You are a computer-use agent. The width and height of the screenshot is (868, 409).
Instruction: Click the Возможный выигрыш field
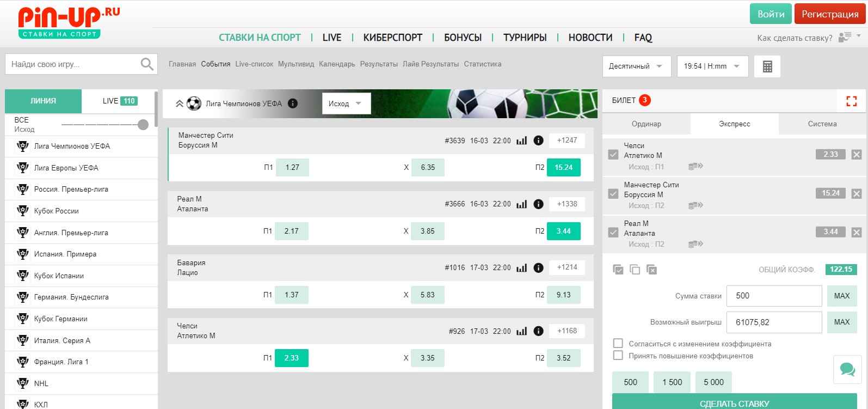coord(774,322)
